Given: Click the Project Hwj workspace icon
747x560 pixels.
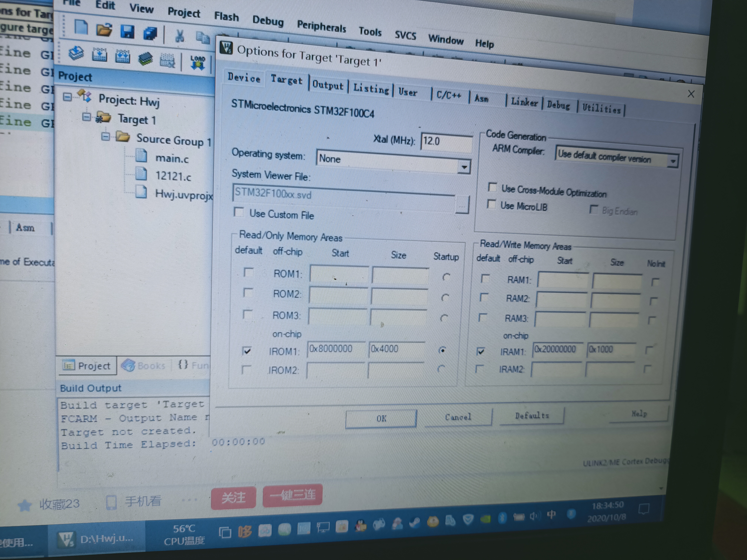Looking at the screenshot, I should tap(84, 96).
